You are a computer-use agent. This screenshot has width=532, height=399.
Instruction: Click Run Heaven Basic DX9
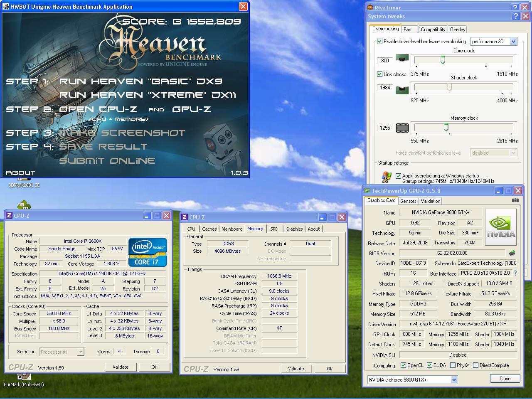point(140,81)
